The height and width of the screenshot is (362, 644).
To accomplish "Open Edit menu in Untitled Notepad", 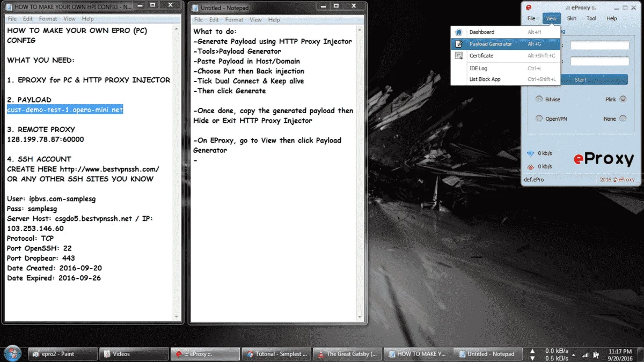I will tap(214, 20).
